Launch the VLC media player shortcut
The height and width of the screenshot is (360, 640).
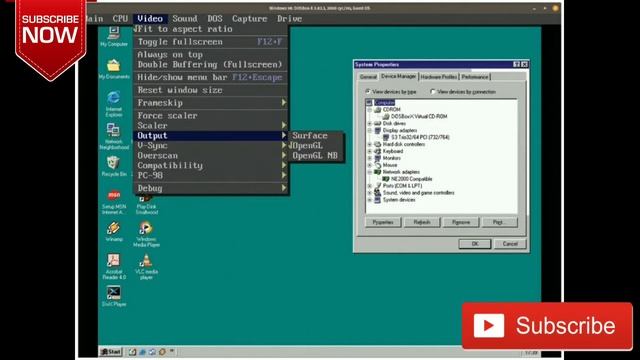click(x=146, y=266)
